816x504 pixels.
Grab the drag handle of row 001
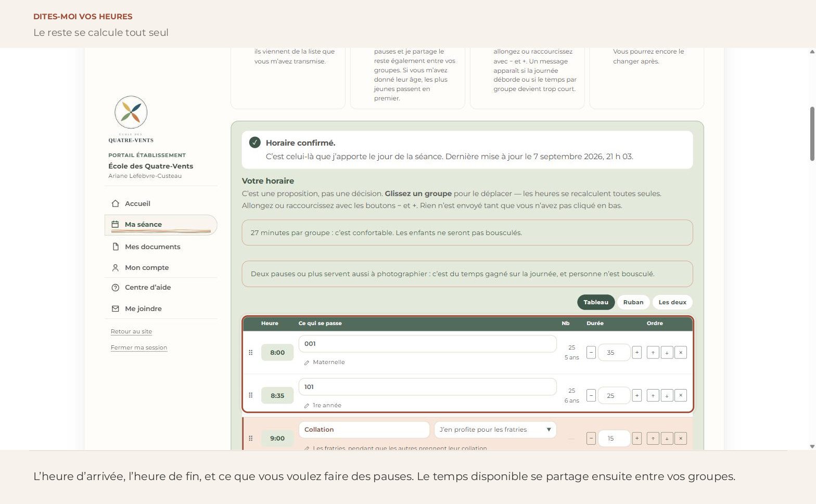click(251, 353)
